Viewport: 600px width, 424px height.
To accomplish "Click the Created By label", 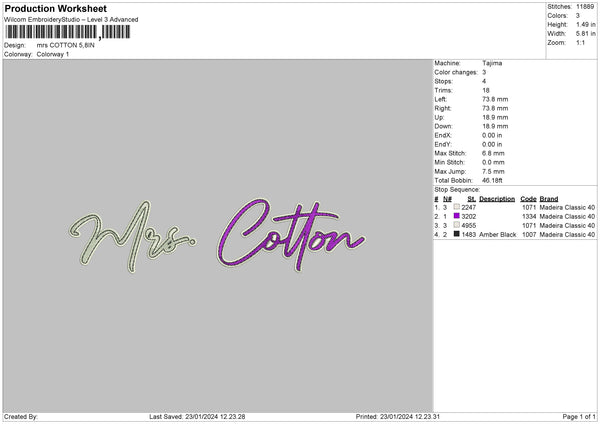I will pyautogui.click(x=21, y=417).
